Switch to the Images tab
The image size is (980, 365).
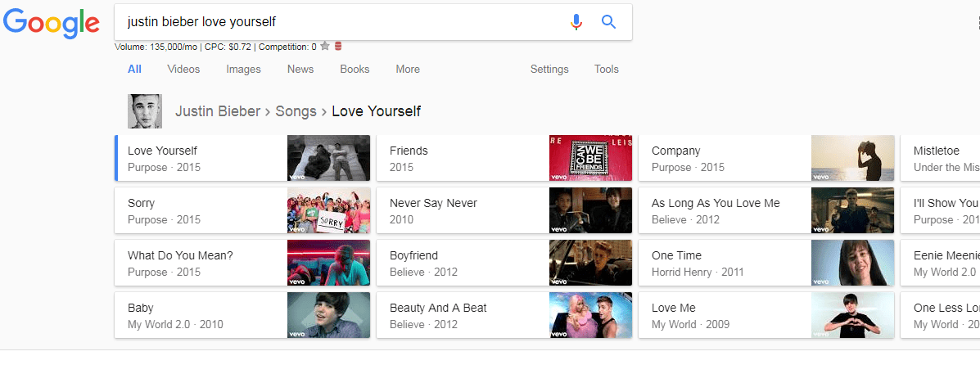pos(243,70)
